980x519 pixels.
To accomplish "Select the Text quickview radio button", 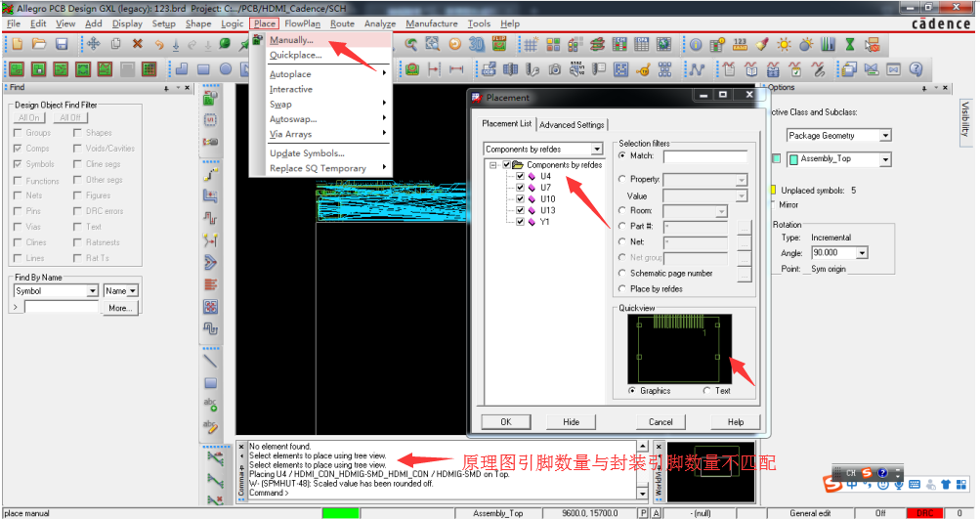I will (706, 390).
